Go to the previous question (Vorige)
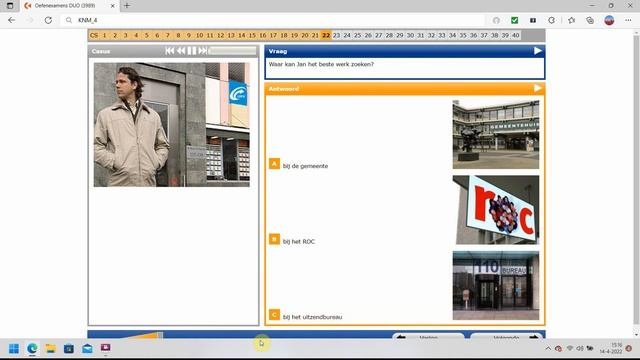 [x=428, y=336]
